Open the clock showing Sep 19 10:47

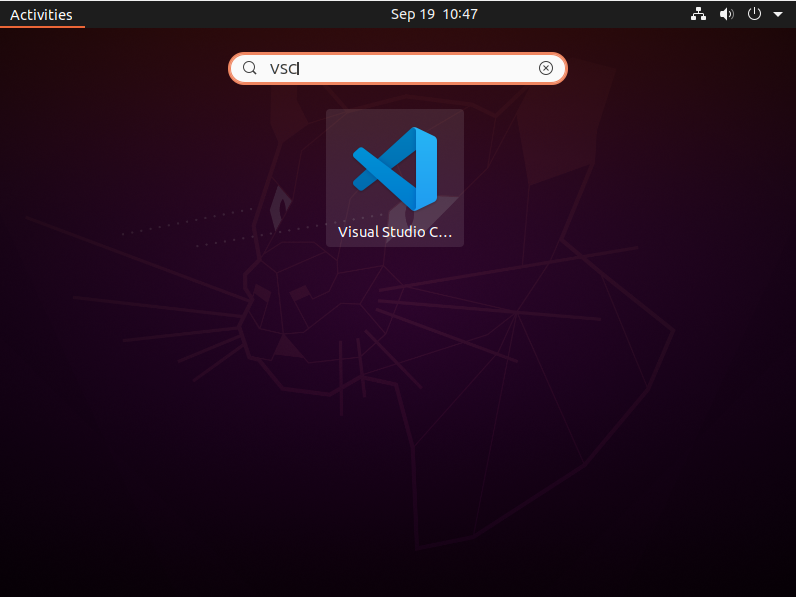(434, 14)
